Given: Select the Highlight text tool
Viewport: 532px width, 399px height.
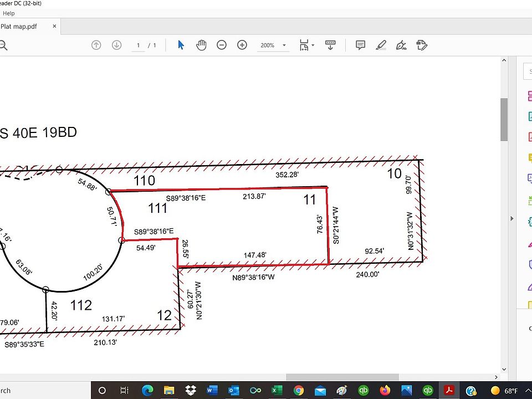Looking at the screenshot, I should tap(381, 45).
